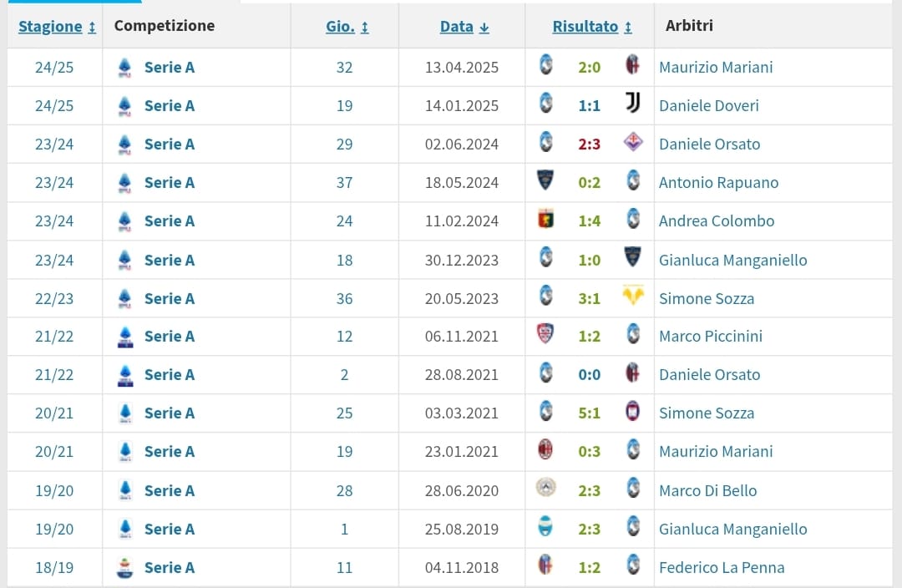
Task: Click the Juventus crest in the 14.01.2025 row
Action: 633,103
